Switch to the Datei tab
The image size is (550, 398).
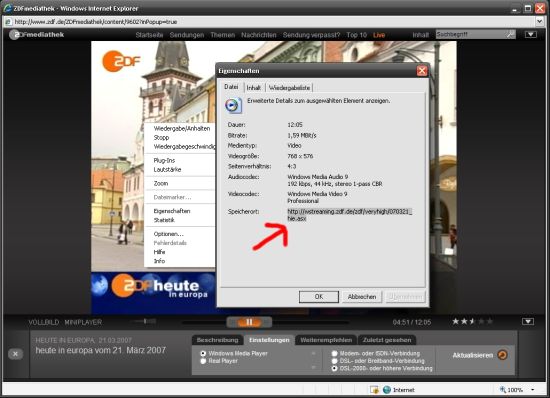pyautogui.click(x=231, y=87)
